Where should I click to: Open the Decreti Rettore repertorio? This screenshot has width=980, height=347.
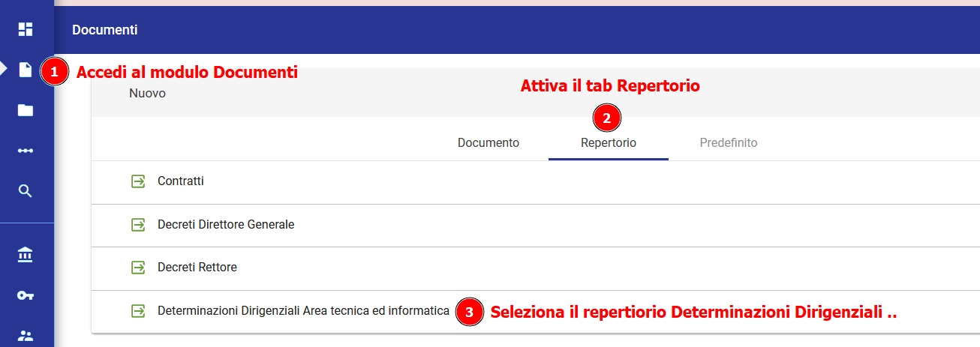coord(197,268)
